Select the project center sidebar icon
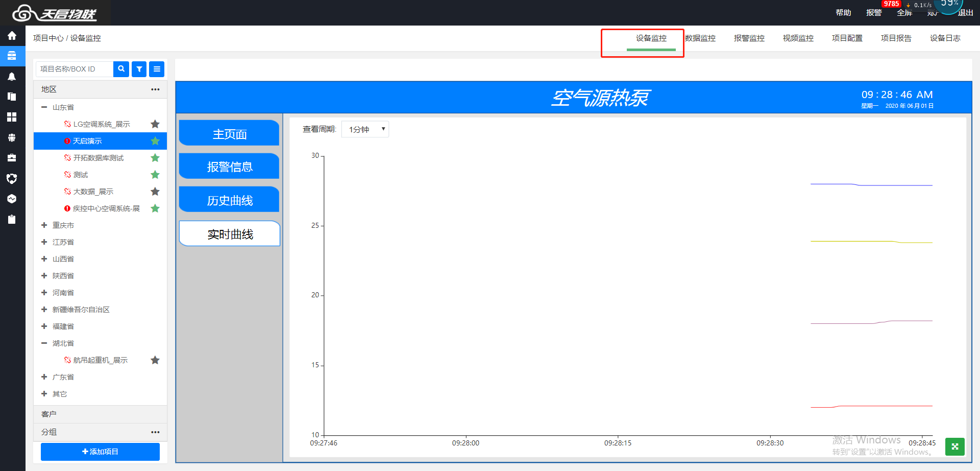This screenshot has width=980, height=471. point(12,56)
